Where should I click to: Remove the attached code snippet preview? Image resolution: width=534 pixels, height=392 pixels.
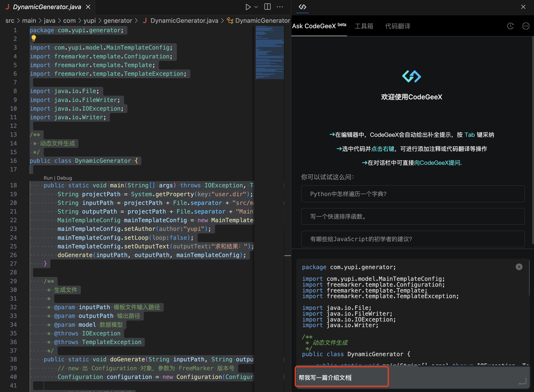(519, 267)
